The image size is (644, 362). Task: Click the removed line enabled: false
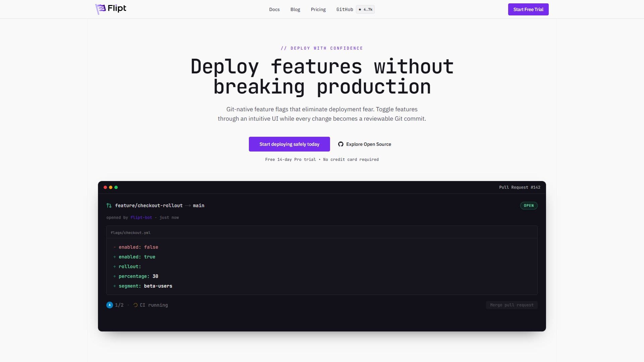click(138, 247)
